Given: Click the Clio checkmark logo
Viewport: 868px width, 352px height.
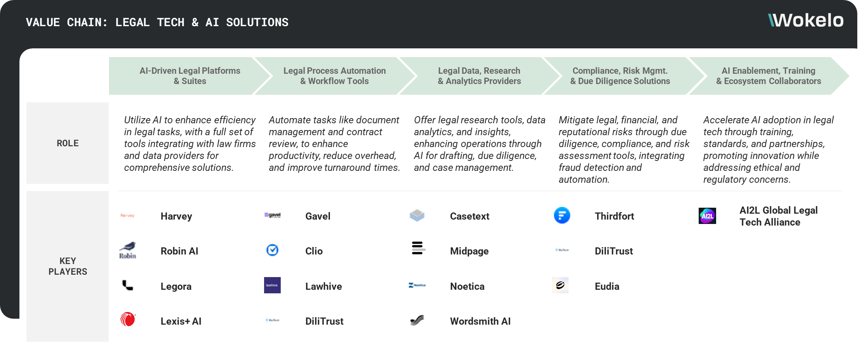Looking at the screenshot, I should click(x=272, y=250).
